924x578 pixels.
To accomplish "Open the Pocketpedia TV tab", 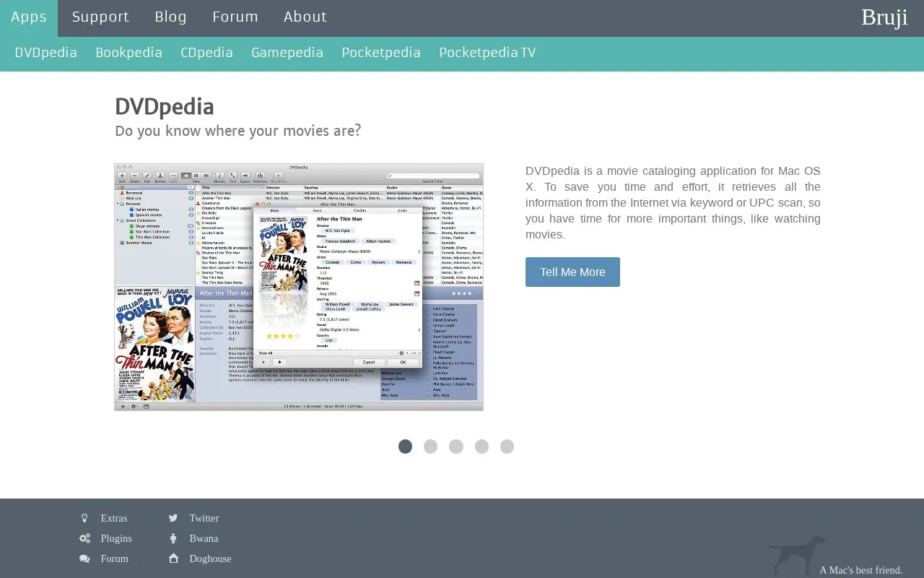I will click(487, 53).
